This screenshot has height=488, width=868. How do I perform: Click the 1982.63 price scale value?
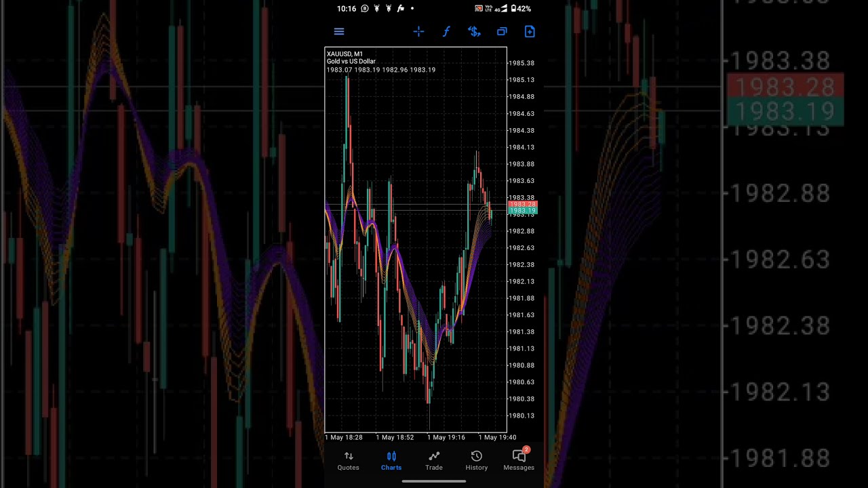521,248
